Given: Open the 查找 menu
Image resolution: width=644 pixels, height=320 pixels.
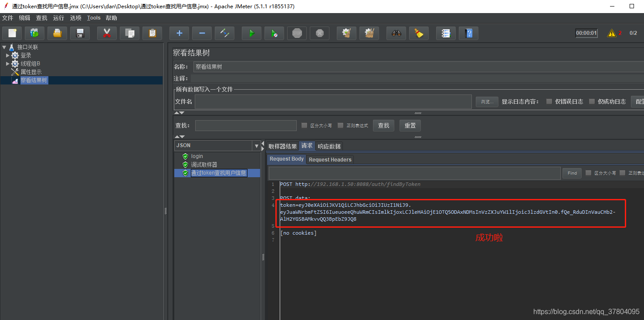Looking at the screenshot, I should pos(42,18).
